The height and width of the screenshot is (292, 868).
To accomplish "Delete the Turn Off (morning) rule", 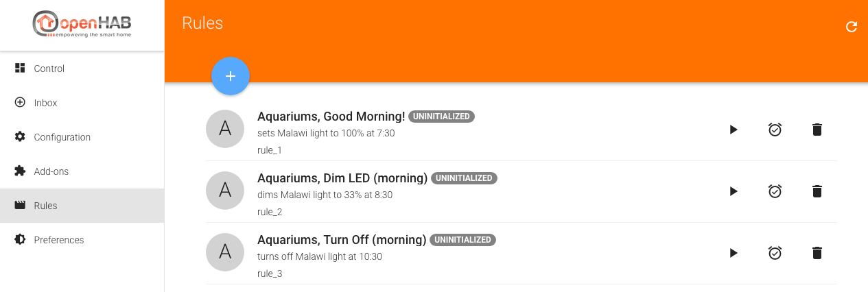I will click(x=817, y=253).
